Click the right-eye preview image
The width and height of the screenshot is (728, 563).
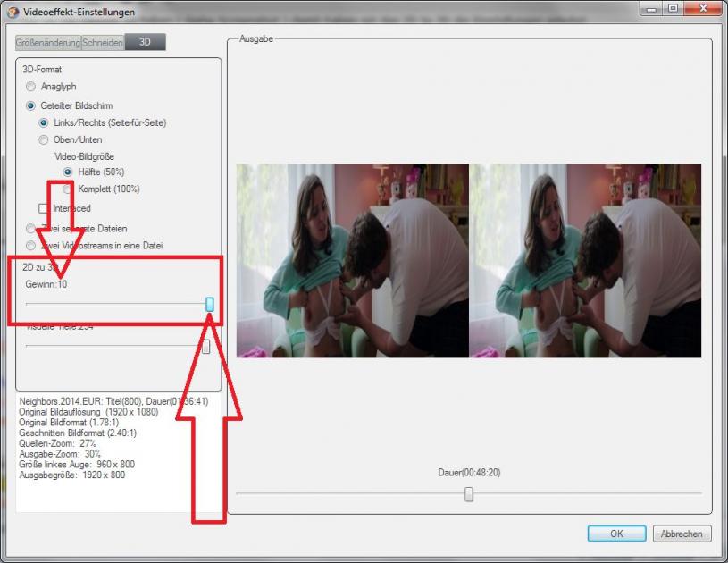tap(585, 261)
